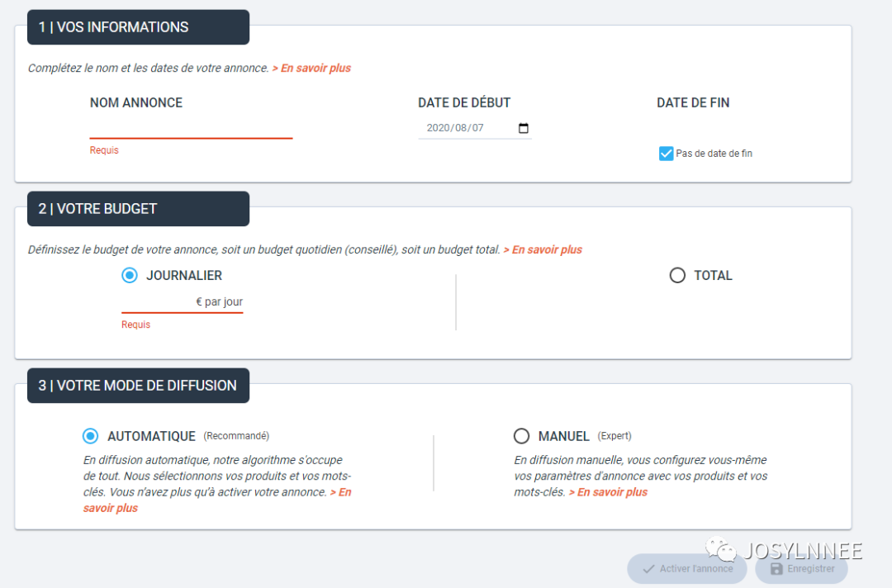Viewport: 892px width, 588px height.
Task: Click the Votre Mode de Diffusion header
Action: pos(138,386)
